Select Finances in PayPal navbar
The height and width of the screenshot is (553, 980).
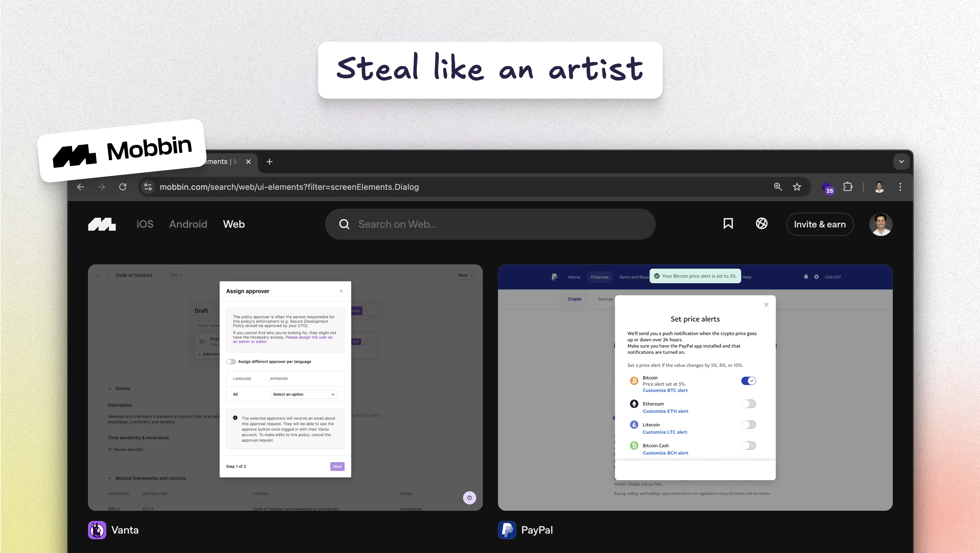tap(600, 277)
